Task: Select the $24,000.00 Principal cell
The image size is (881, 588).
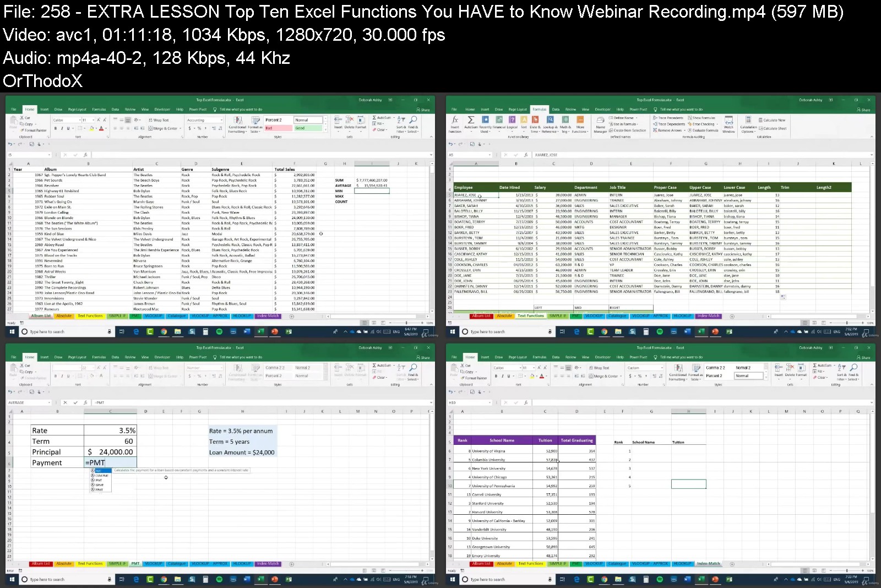Action: 110,452
